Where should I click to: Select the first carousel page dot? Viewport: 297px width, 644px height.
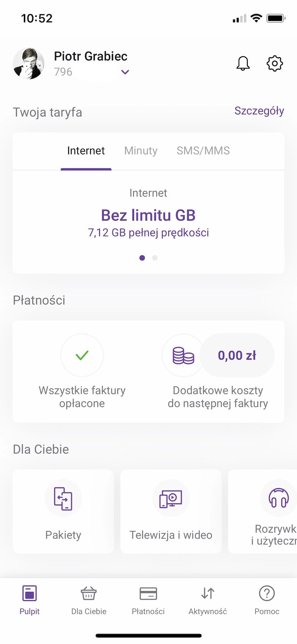142,258
